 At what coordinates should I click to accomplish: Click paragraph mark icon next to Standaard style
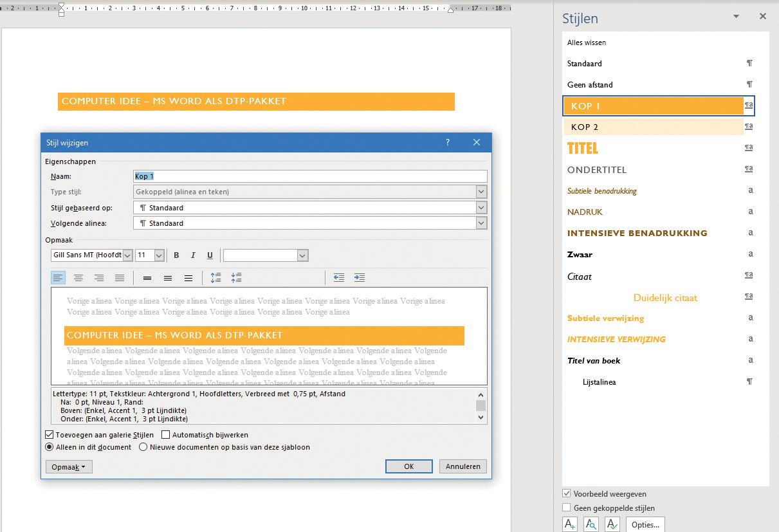[749, 63]
